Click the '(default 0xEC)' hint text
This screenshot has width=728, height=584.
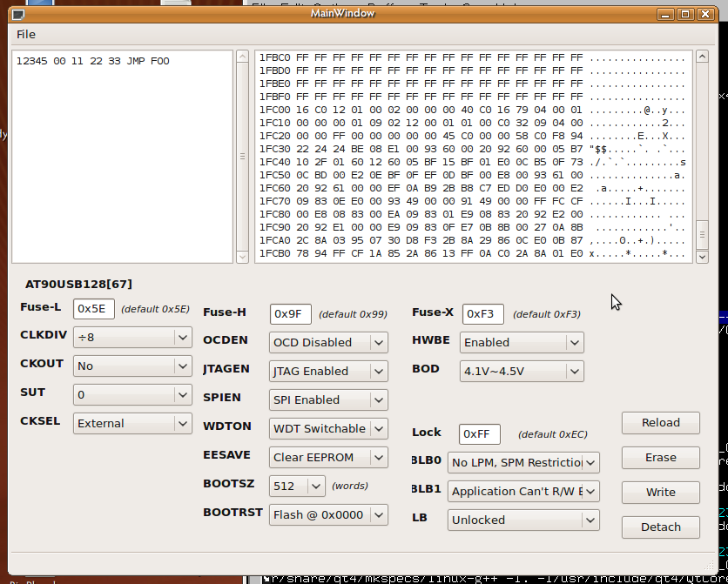click(552, 434)
